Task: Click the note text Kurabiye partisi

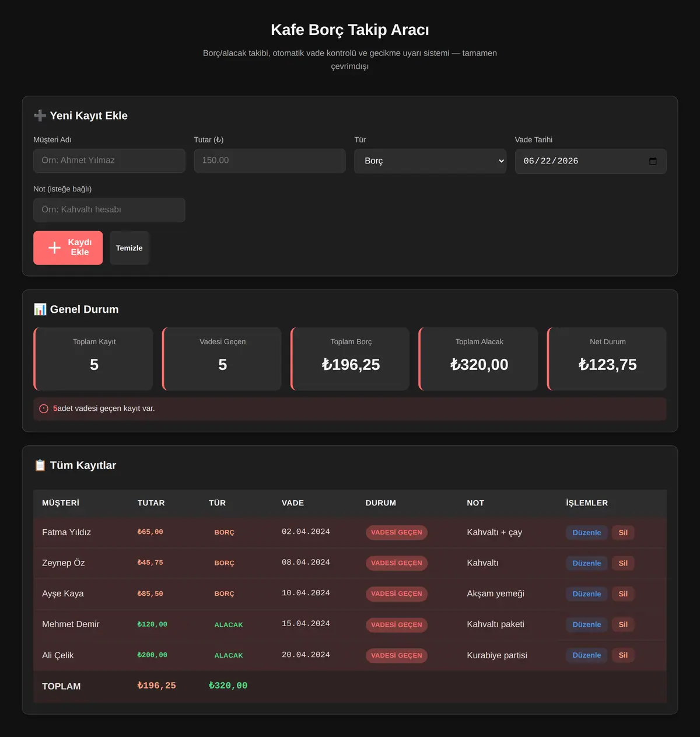Action: coord(497,655)
